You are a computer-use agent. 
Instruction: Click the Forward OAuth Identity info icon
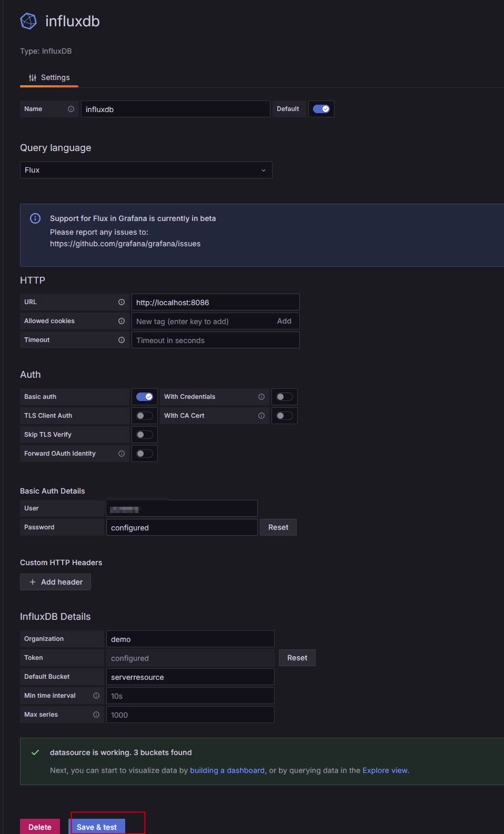(122, 454)
